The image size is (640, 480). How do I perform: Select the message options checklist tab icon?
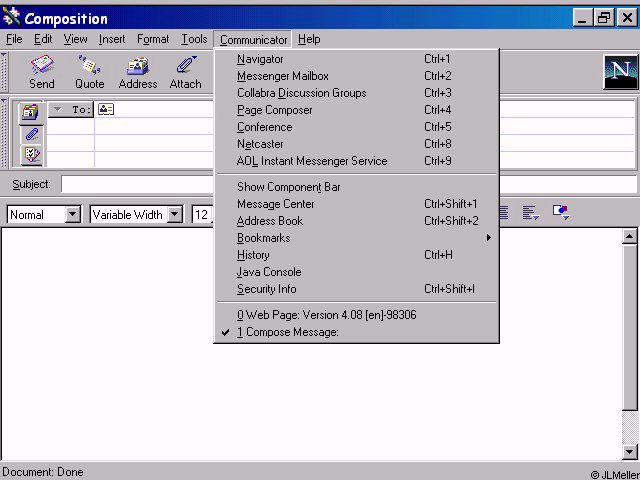tap(31, 155)
